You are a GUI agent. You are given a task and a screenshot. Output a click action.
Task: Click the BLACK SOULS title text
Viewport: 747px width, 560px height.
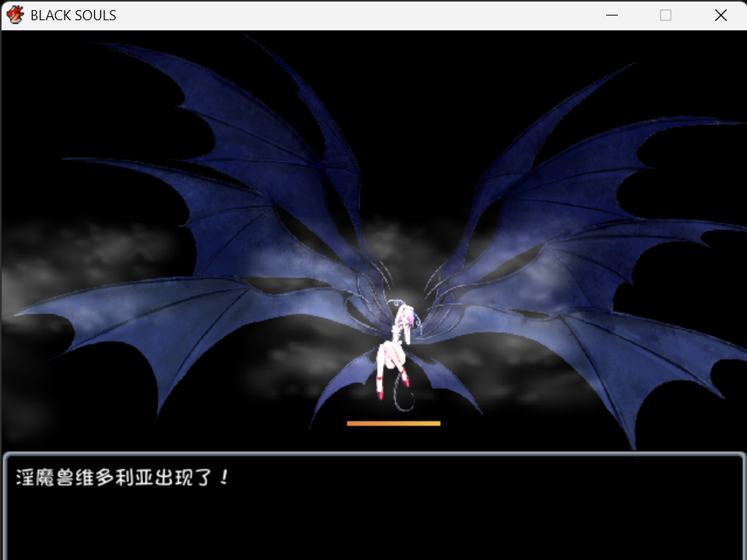[73, 16]
